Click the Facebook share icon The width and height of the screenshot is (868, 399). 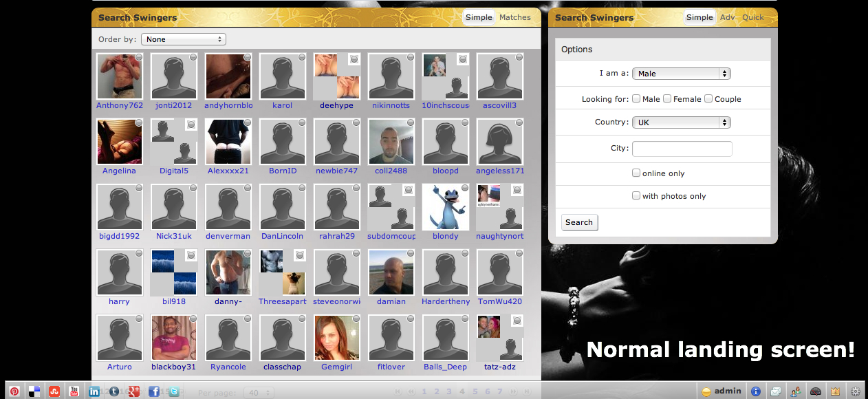pyautogui.click(x=154, y=391)
